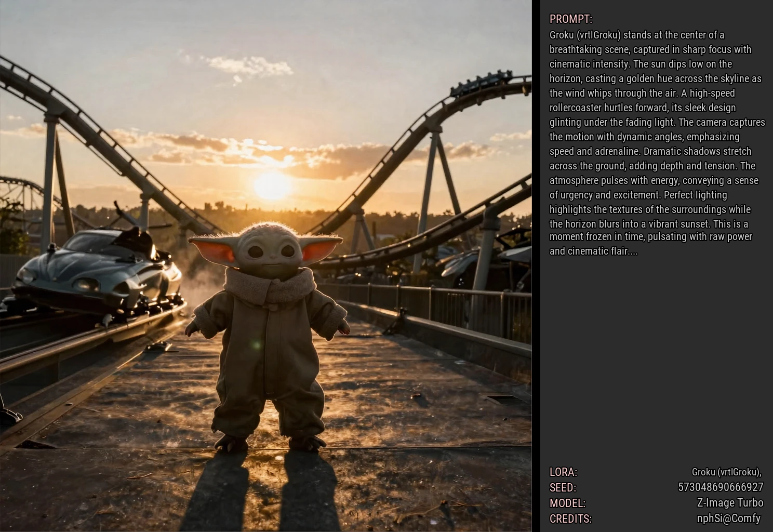The width and height of the screenshot is (773, 532).
Task: Click the setting sun in the image
Action: (271, 185)
